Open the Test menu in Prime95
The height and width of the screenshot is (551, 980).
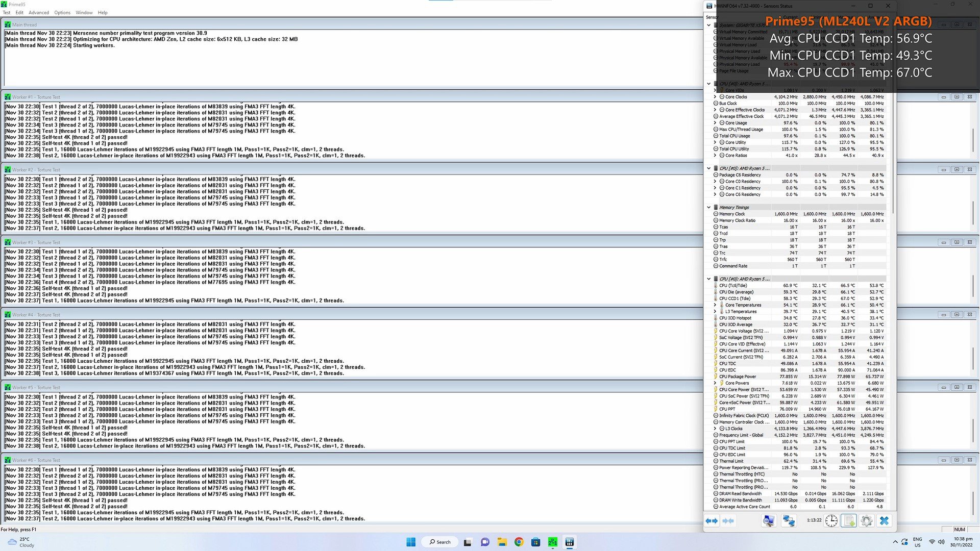(x=7, y=13)
